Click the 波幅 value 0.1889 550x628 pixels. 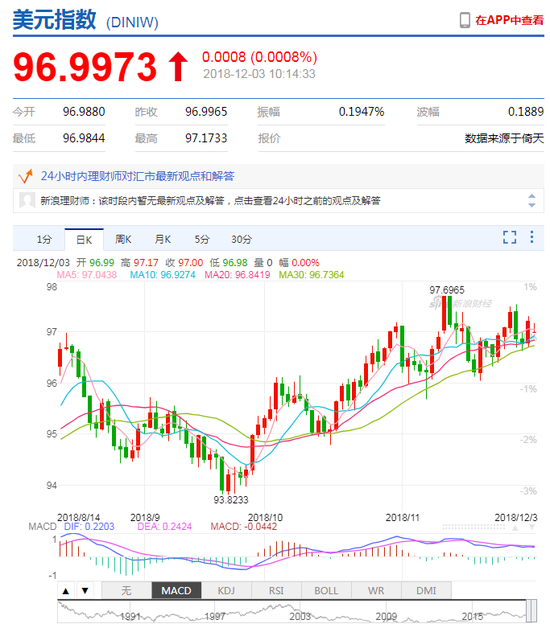[526, 111]
